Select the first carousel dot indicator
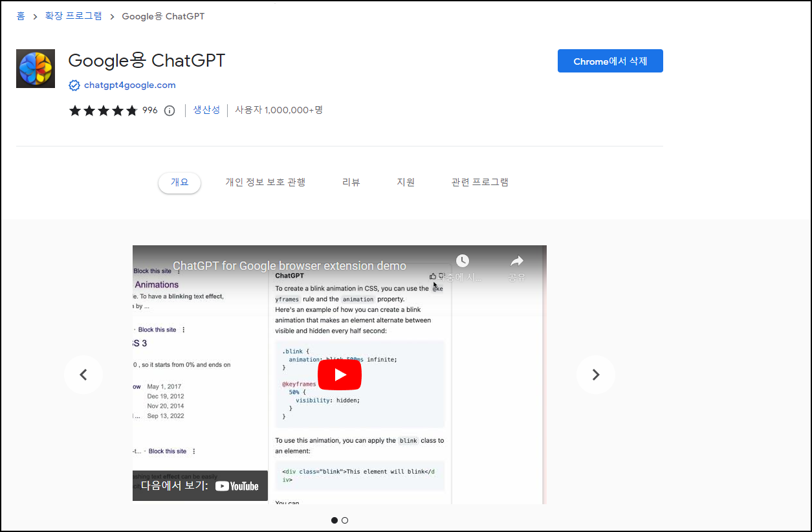This screenshot has width=812, height=532. 335,520
